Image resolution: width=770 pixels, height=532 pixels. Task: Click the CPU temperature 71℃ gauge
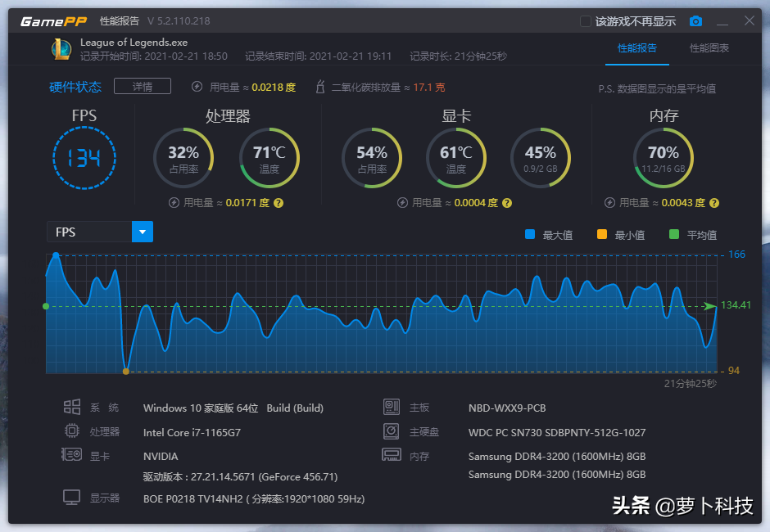(269, 158)
